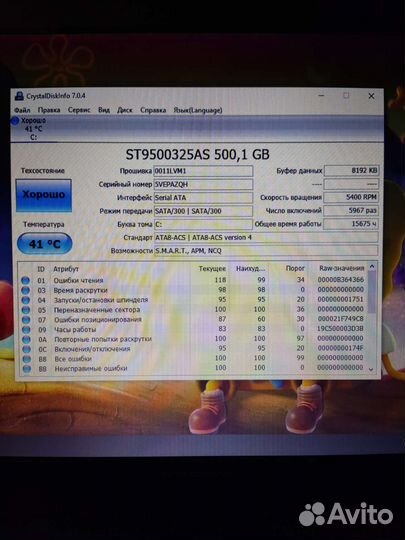Click the Общее время работы 15675 field

[351, 224]
